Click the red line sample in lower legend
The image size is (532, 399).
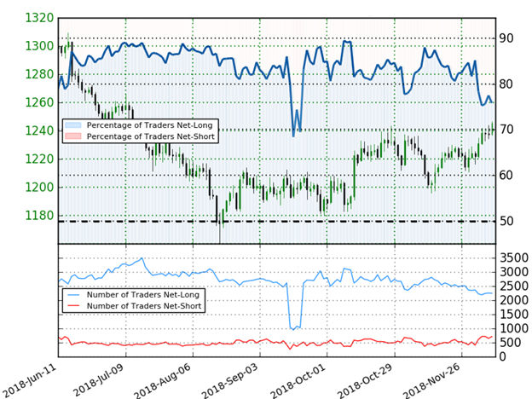(x=73, y=306)
